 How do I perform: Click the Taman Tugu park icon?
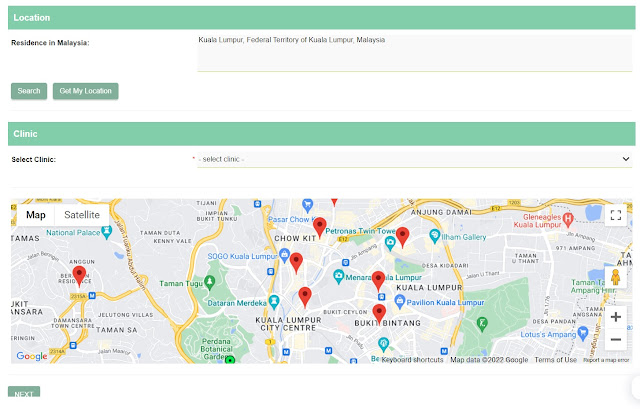pos(210,282)
